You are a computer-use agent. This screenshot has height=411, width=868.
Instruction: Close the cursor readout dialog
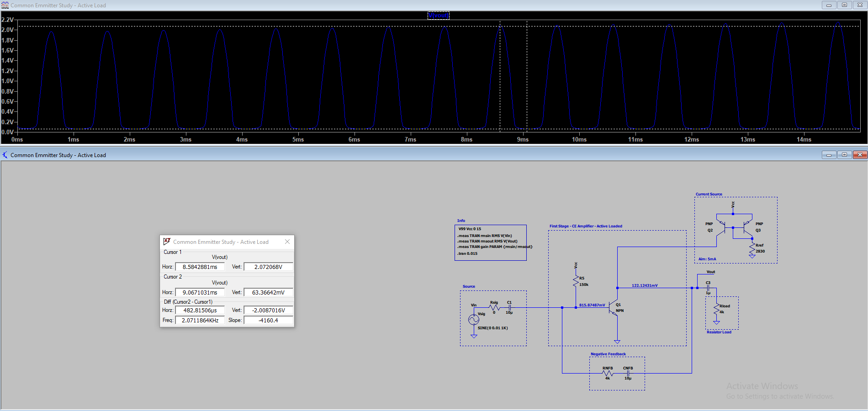(x=287, y=242)
